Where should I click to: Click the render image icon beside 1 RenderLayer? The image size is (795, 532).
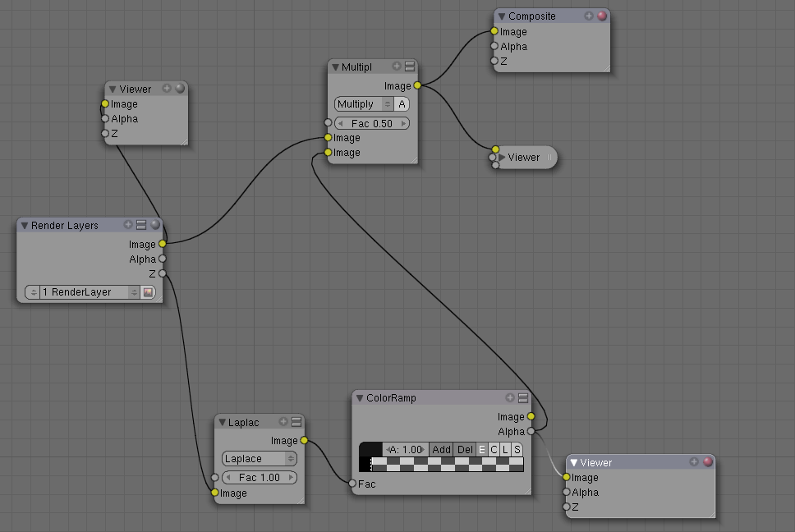click(148, 292)
